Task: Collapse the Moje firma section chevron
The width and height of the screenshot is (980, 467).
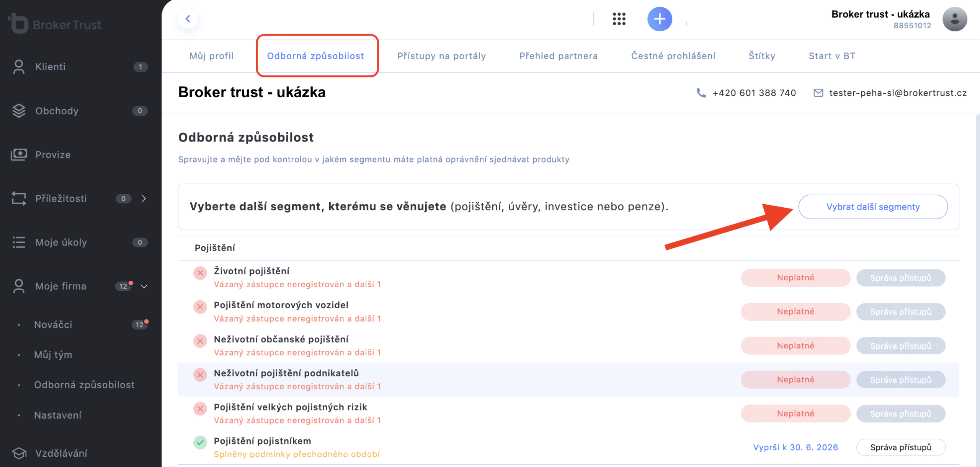Action: tap(144, 286)
